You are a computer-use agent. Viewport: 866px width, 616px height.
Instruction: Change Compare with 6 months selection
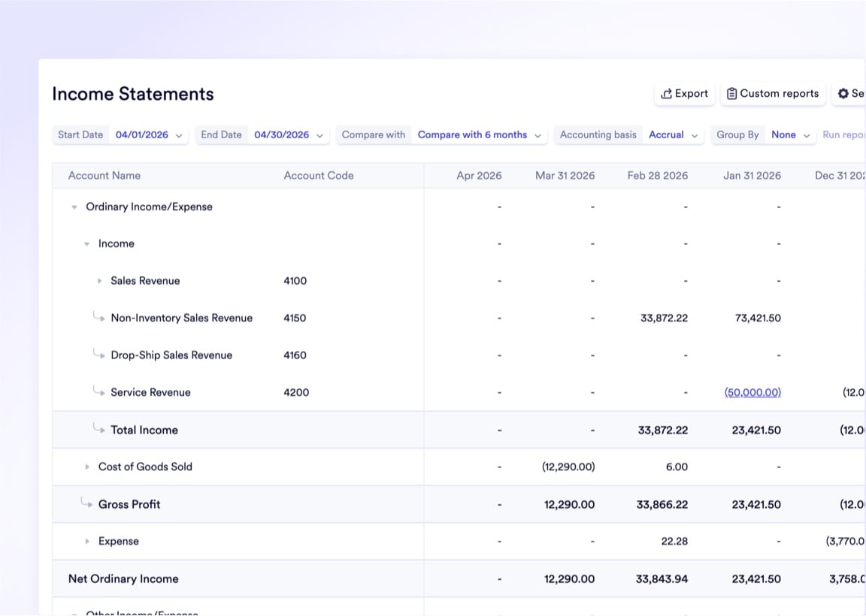(480, 135)
